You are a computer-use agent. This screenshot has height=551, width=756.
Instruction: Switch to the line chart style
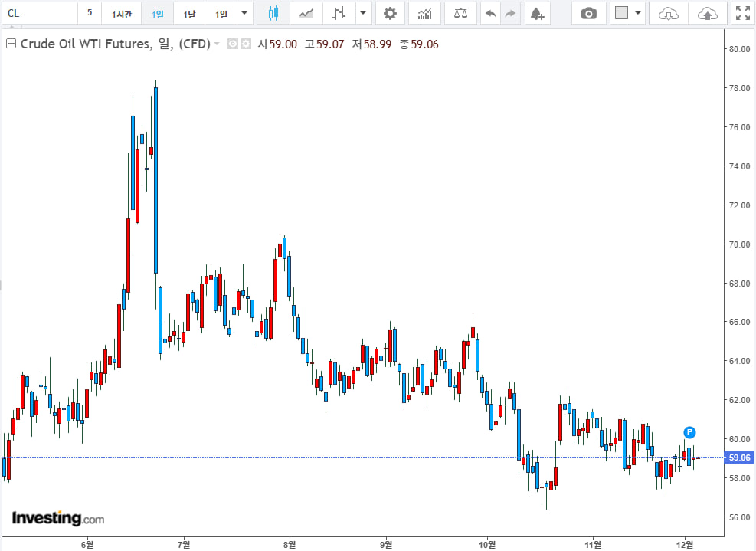coord(306,13)
